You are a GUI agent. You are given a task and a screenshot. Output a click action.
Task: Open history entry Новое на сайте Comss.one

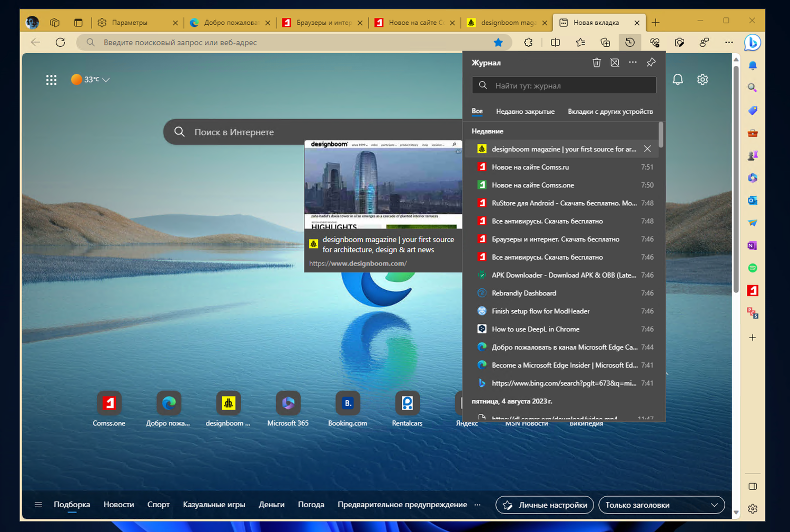pos(560,185)
